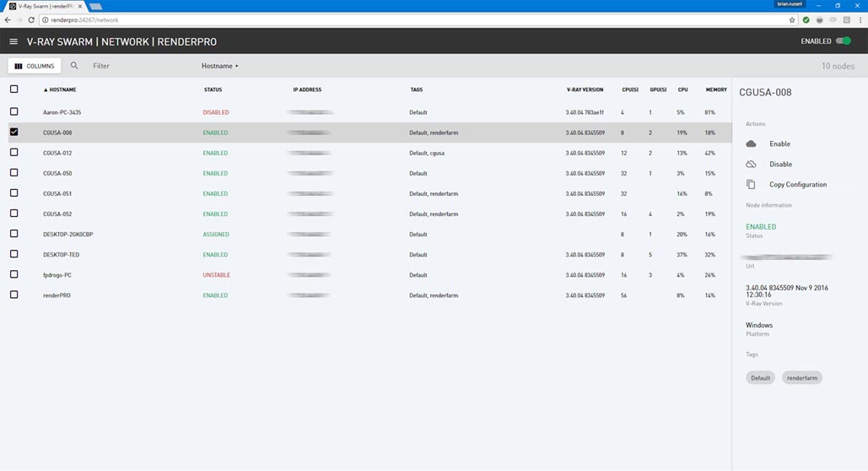Screen dimensions: 868x471
Task: Check the DESKTOP-TED row checkbox
Action: tap(13, 254)
